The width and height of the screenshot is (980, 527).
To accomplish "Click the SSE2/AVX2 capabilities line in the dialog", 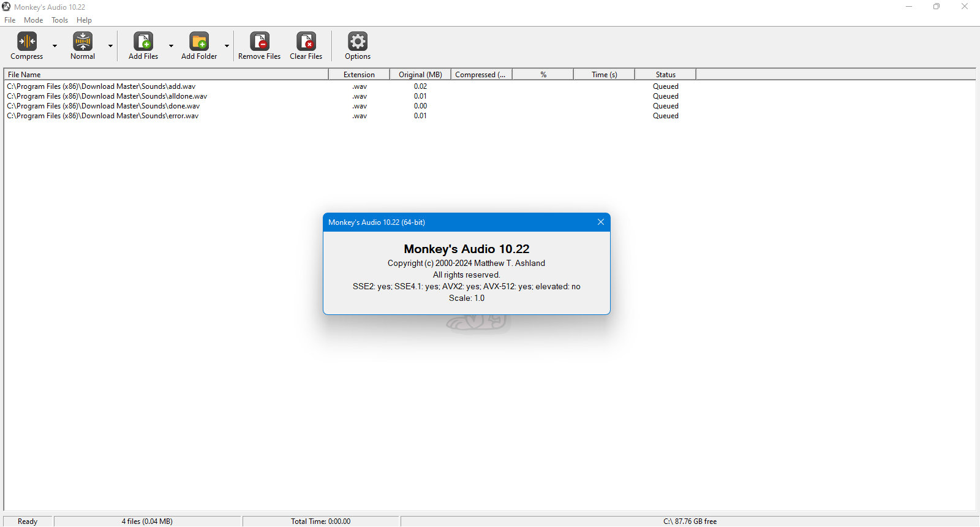I will (x=467, y=286).
